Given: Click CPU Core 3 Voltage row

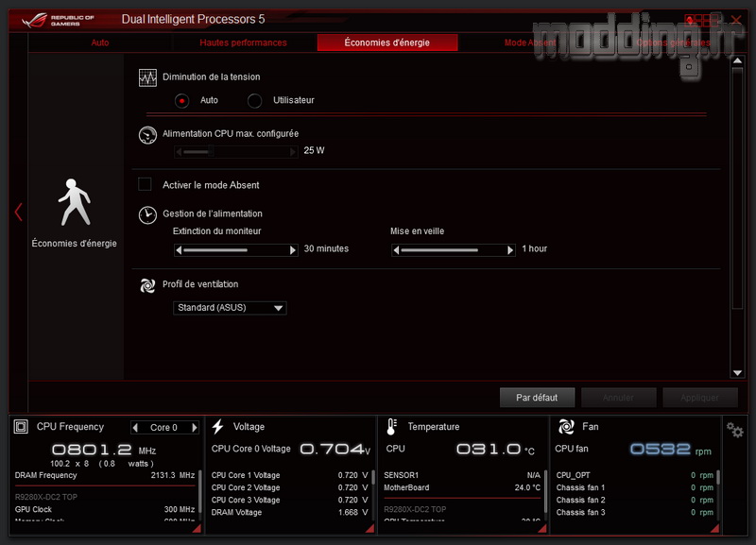Looking at the screenshot, I should pos(289,501).
